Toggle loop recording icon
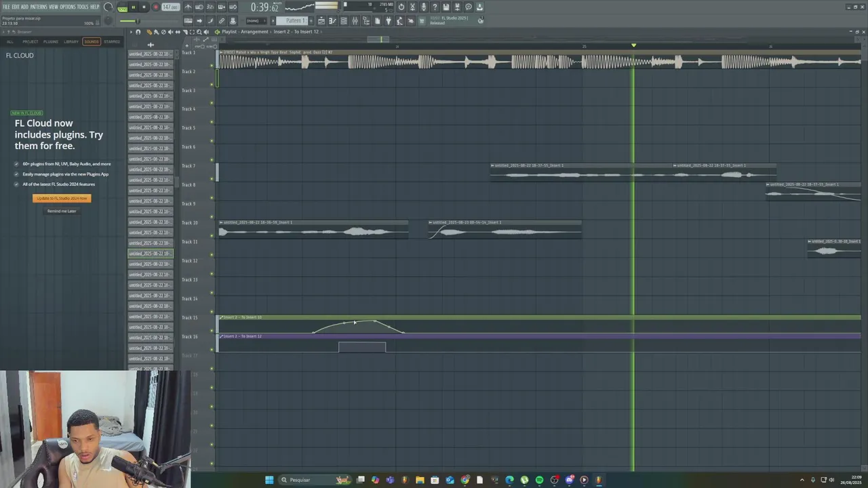 pyautogui.click(x=233, y=7)
